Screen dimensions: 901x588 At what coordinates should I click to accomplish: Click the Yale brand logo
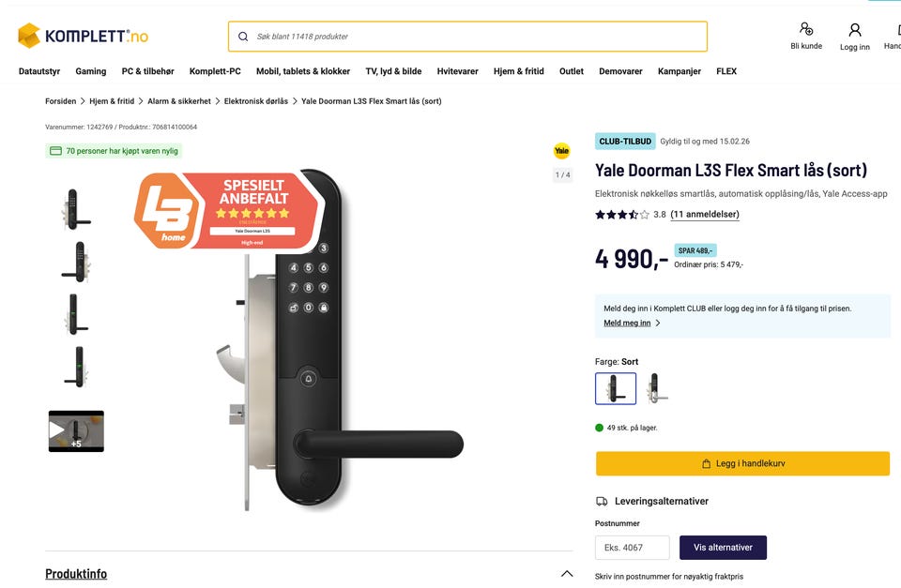point(561,151)
